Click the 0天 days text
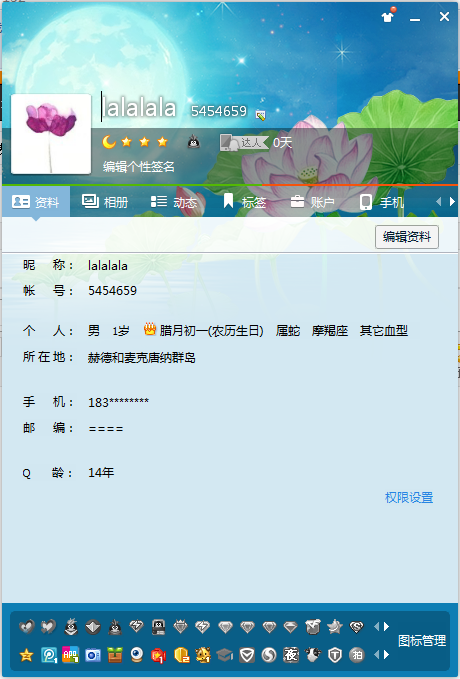 pyautogui.click(x=282, y=142)
